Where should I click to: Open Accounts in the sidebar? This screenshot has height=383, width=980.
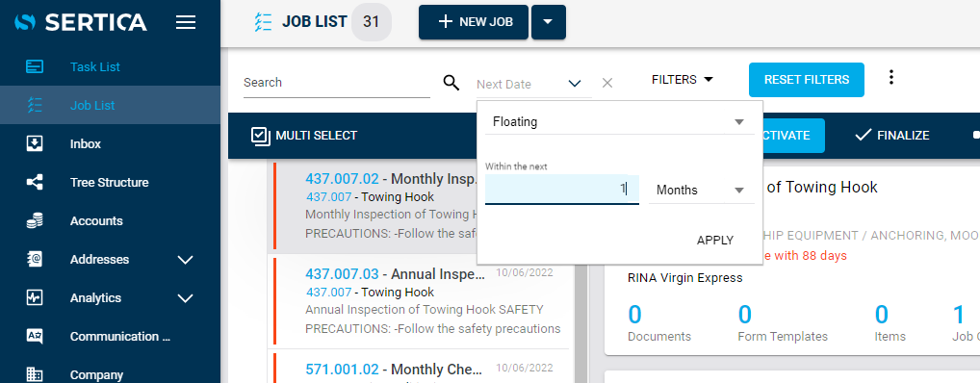(x=96, y=220)
